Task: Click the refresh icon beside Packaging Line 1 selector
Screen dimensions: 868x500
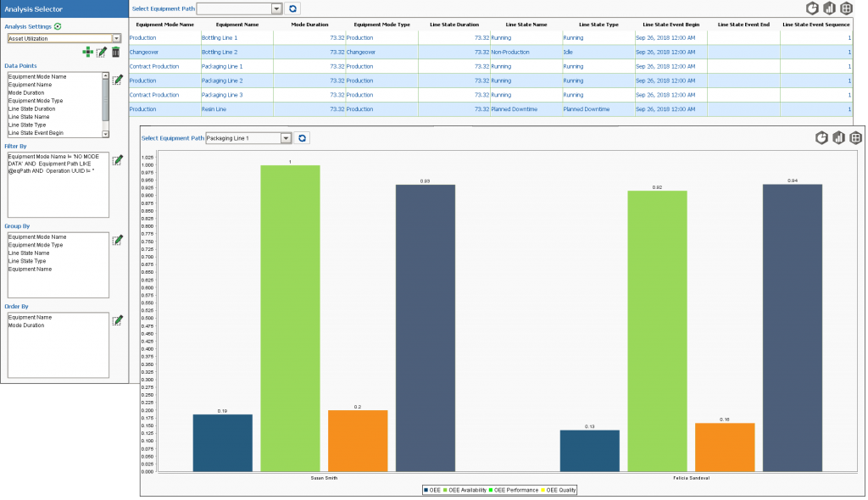Action: [x=303, y=137]
